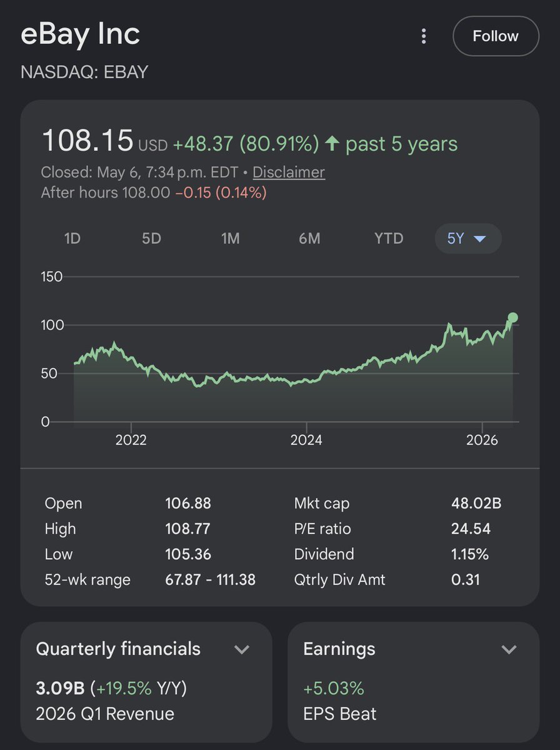The image size is (560, 750).
Task: Click the green up arrow trend icon
Action: [332, 143]
